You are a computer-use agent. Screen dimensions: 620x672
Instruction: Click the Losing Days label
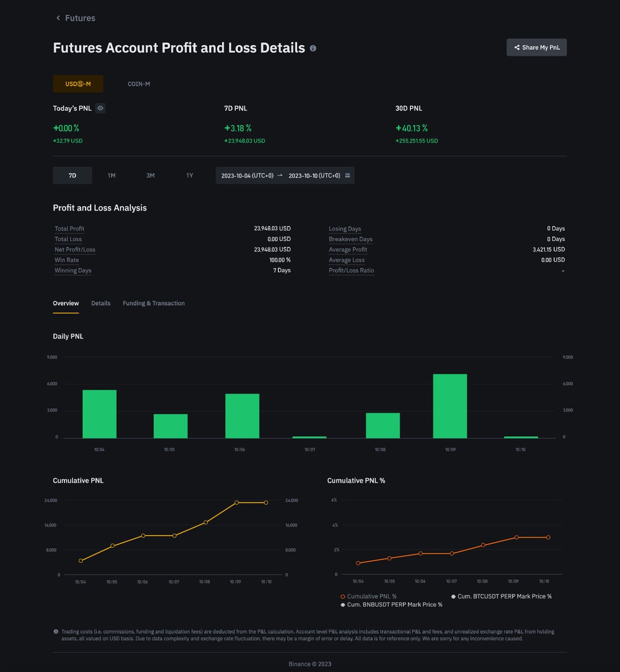coord(345,228)
